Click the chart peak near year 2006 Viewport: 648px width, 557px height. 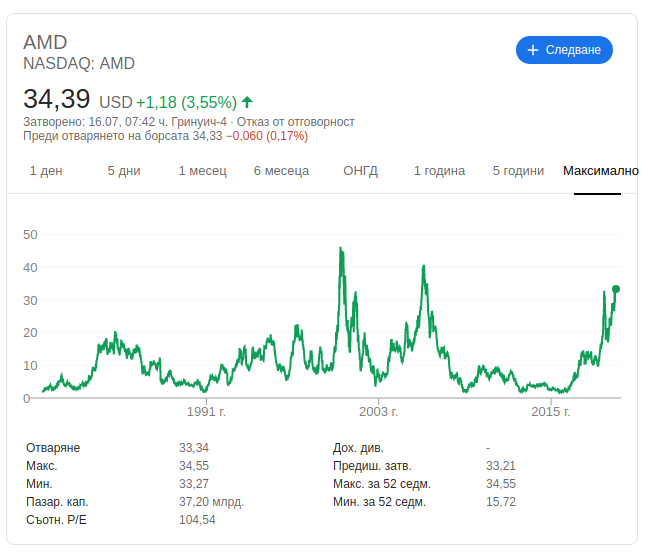[424, 267]
